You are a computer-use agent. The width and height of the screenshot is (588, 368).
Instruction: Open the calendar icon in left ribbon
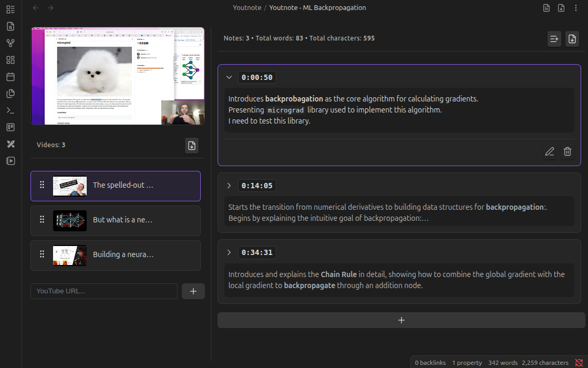(x=11, y=77)
